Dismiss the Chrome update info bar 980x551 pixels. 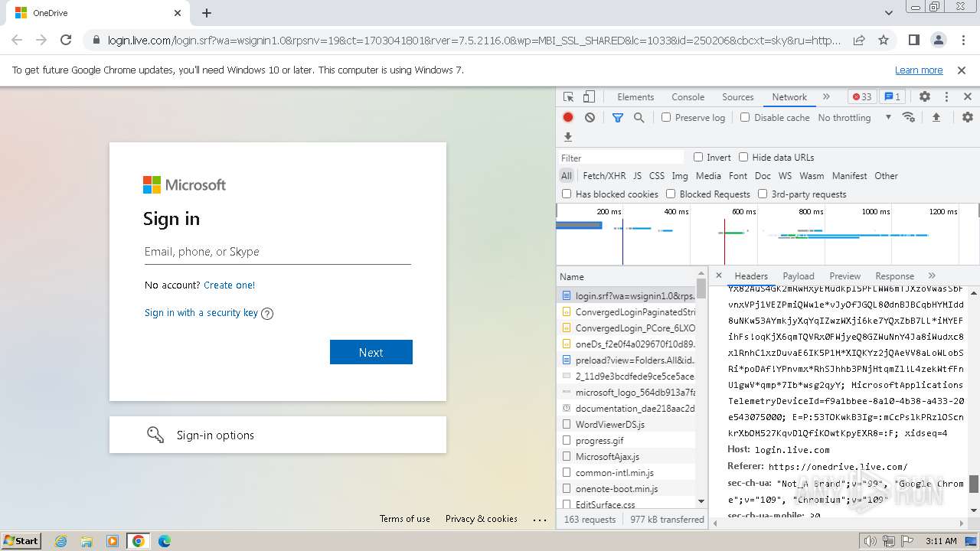point(962,70)
